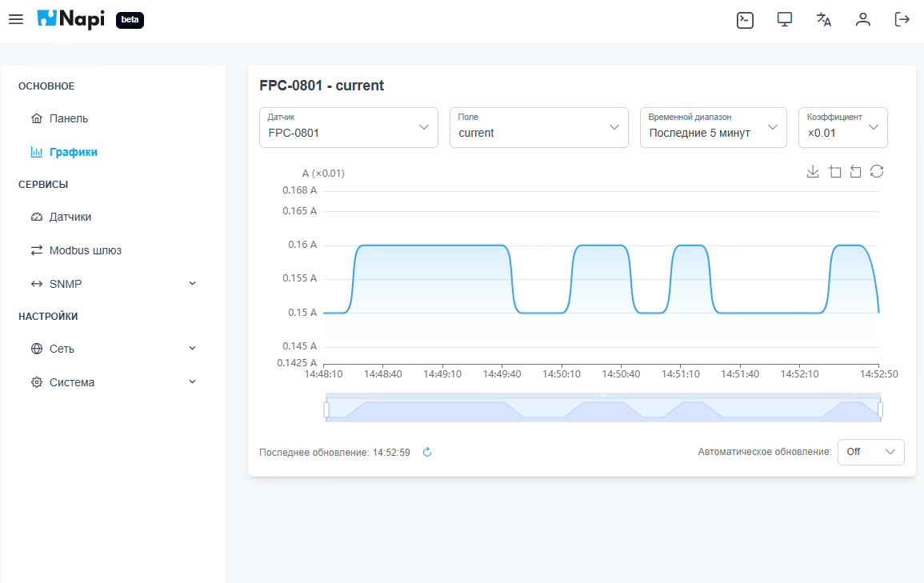Refresh data next to last update time
Screen dimensions: 924x583
click(427, 453)
